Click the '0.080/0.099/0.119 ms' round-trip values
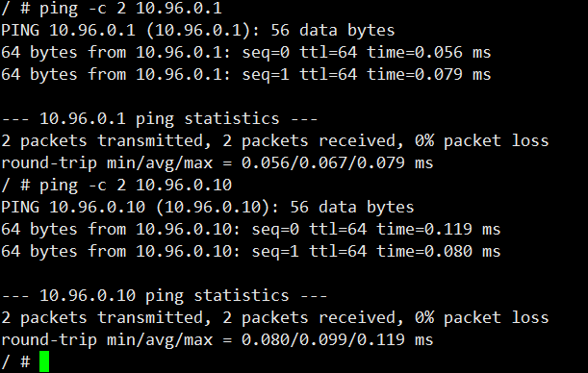This screenshot has width=588, height=373. tap(338, 339)
